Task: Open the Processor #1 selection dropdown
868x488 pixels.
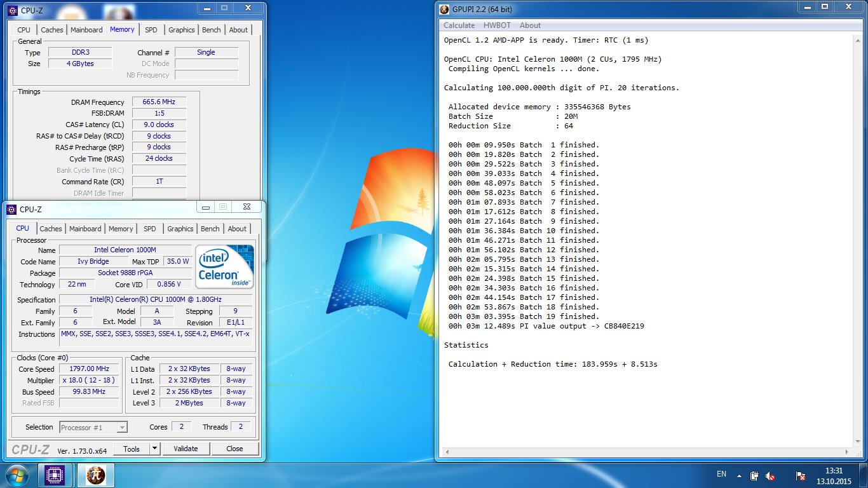Action: click(93, 428)
